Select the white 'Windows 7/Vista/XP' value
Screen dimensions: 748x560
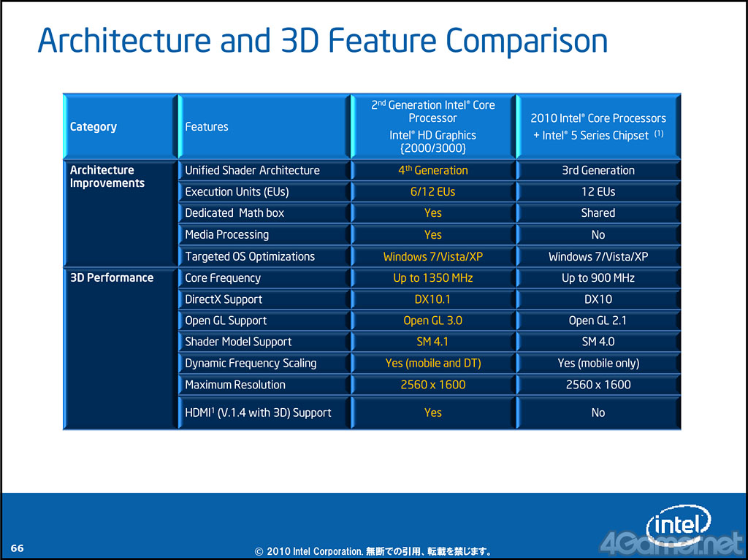pyautogui.click(x=598, y=256)
